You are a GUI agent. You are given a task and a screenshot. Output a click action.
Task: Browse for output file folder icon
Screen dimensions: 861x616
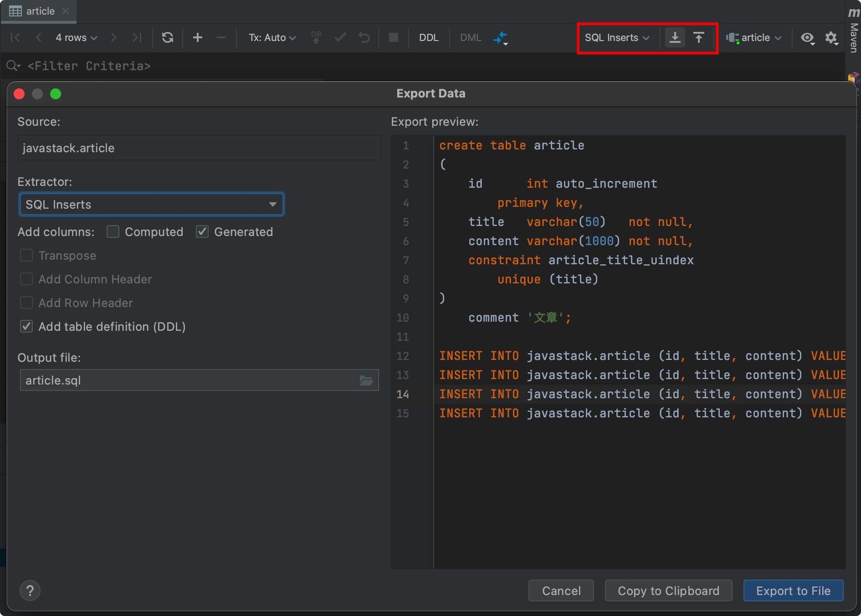click(366, 380)
